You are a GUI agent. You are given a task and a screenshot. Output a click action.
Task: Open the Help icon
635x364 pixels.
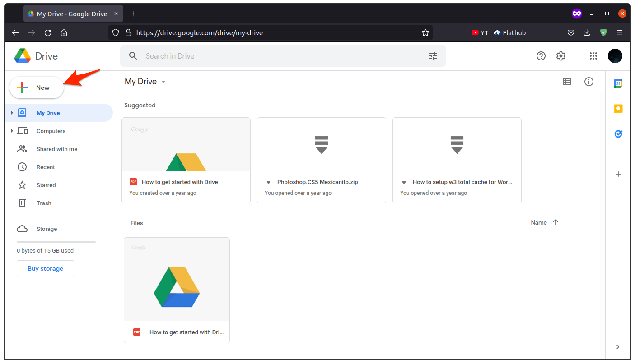(x=541, y=55)
